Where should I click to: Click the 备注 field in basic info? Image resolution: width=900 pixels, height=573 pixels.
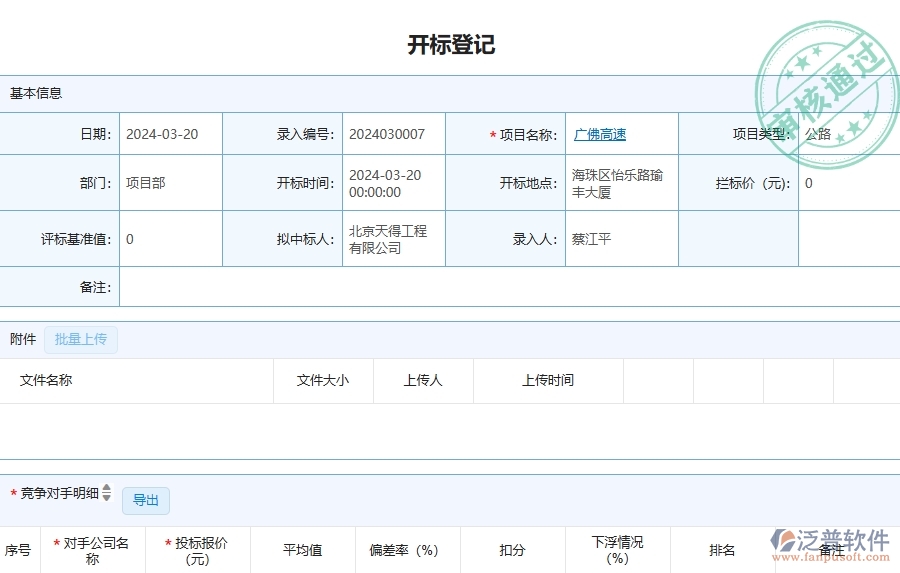pos(509,287)
